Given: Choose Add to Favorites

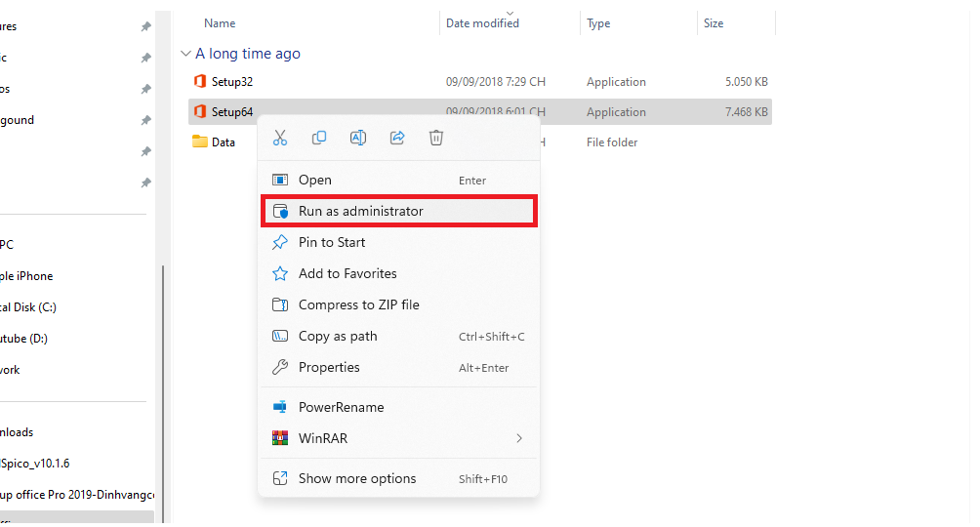Looking at the screenshot, I should pos(347,274).
